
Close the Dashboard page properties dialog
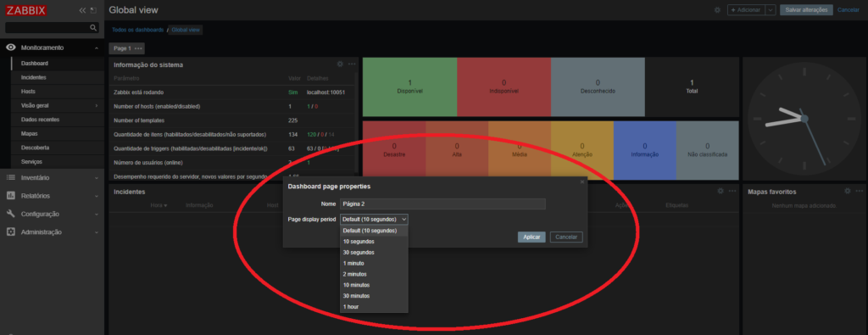click(581, 181)
